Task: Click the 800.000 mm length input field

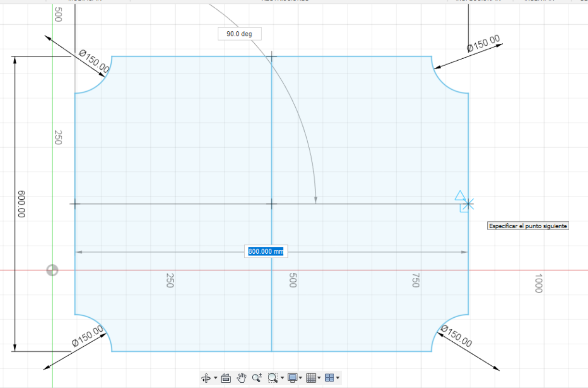Action: click(266, 251)
